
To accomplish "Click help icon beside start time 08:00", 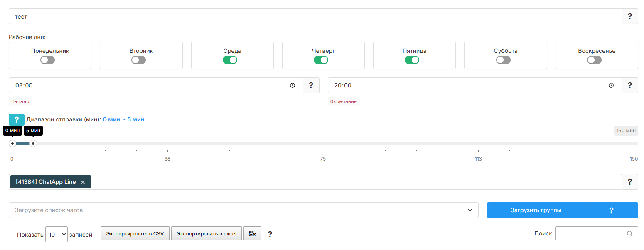I will coord(311,85).
